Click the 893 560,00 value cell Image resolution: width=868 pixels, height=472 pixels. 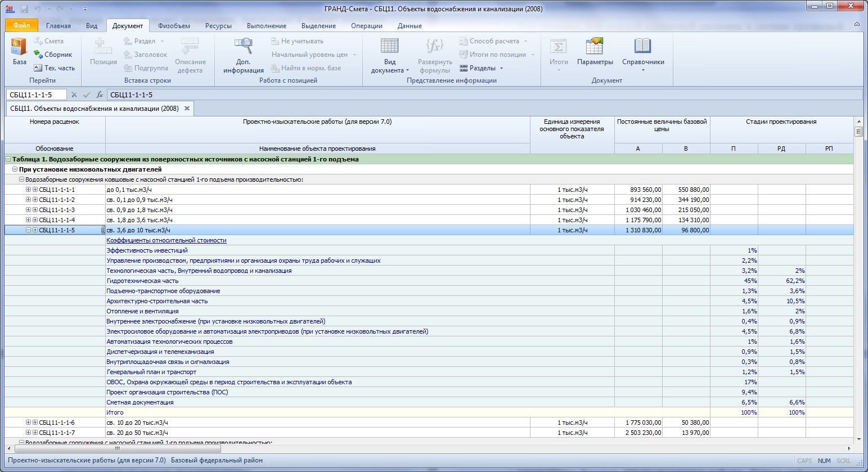638,190
